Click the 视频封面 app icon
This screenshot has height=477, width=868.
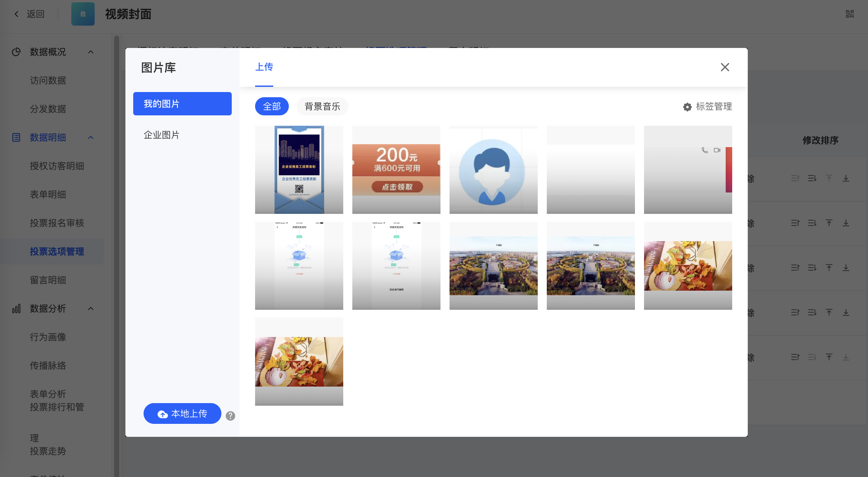click(x=83, y=14)
